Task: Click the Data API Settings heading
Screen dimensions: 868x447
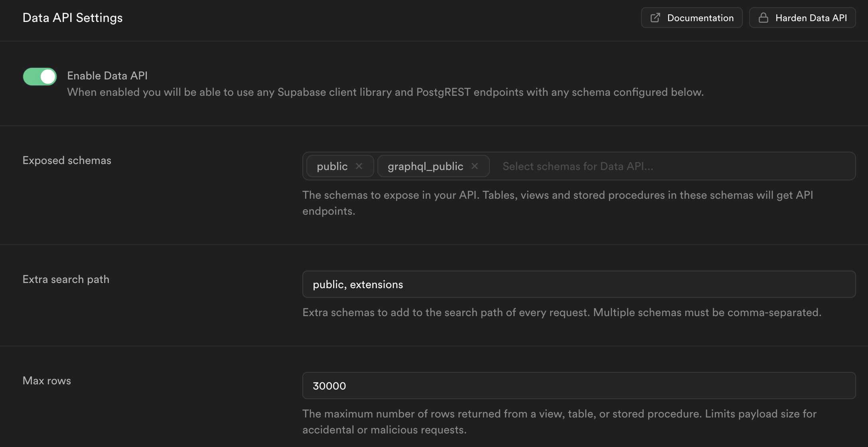Action: pyautogui.click(x=73, y=18)
